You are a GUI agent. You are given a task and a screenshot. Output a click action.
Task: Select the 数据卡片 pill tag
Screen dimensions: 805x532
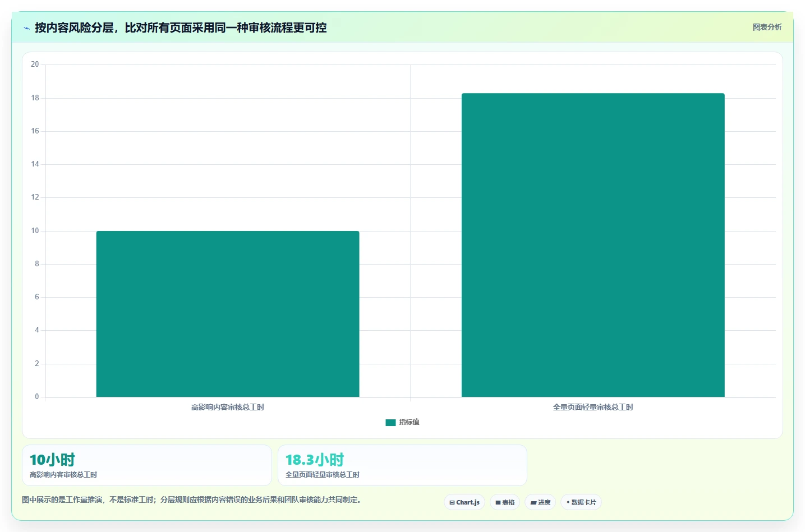coord(581,502)
